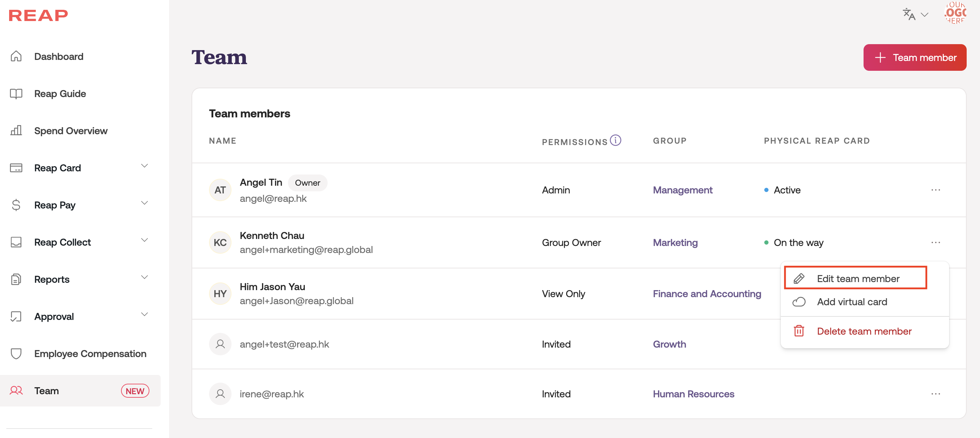Expand the Reports submenu chevron
This screenshot has height=438, width=980.
[144, 278]
